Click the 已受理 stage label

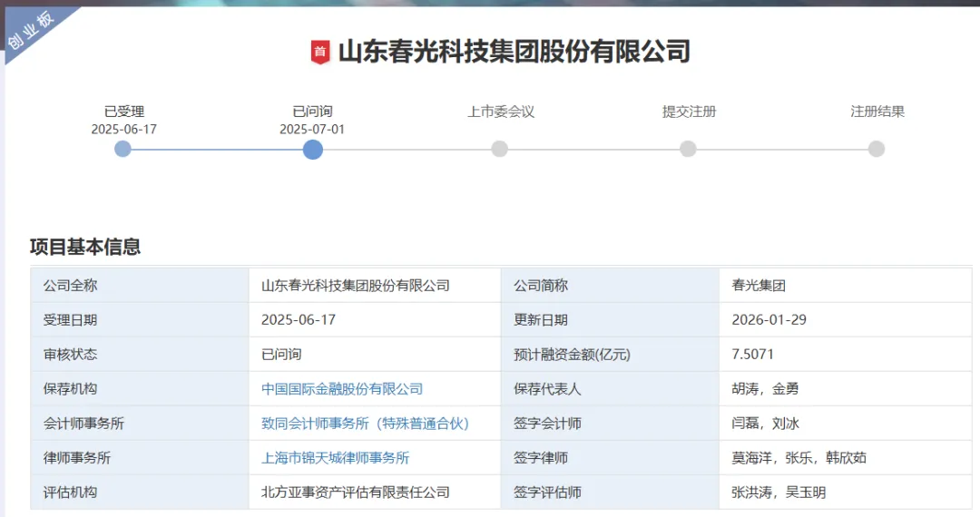123,112
